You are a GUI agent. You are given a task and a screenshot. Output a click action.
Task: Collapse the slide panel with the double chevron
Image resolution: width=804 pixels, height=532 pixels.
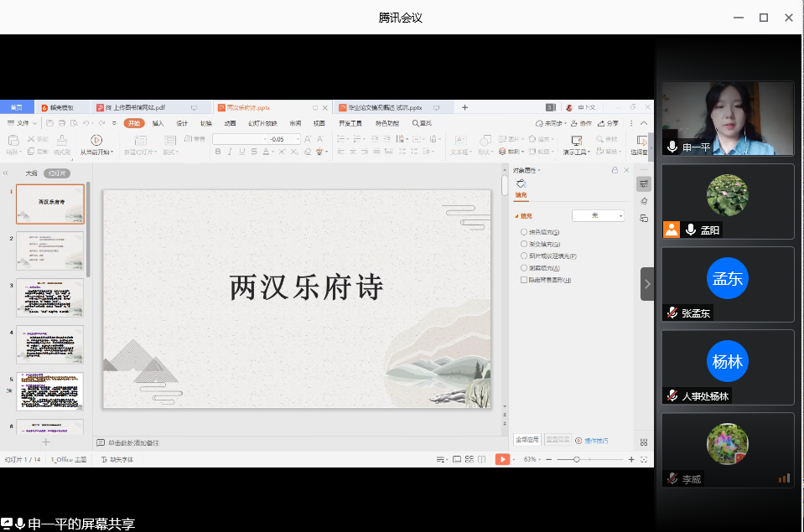pos(6,173)
